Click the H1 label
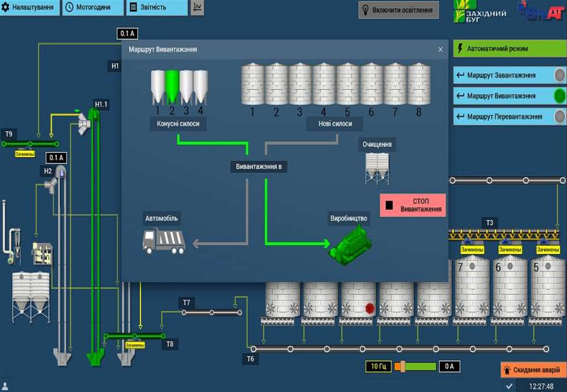This screenshot has height=392, width=567. [x=115, y=66]
